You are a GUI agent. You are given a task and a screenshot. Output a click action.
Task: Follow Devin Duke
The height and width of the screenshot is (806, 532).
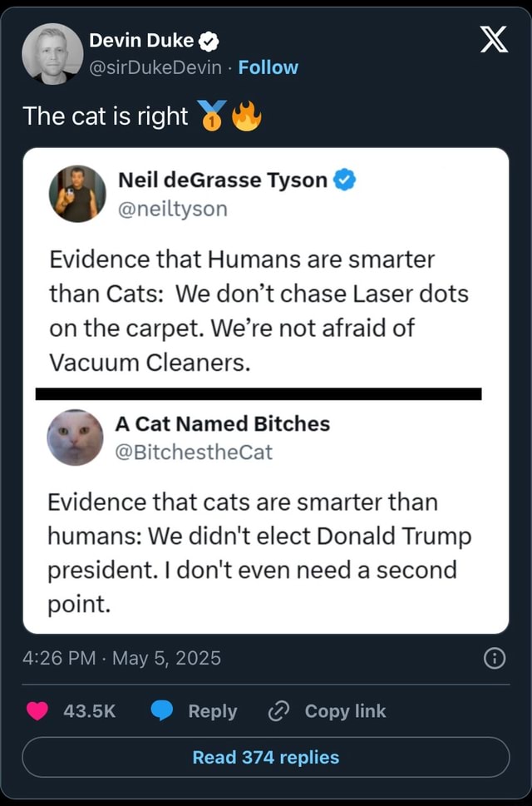tap(268, 67)
